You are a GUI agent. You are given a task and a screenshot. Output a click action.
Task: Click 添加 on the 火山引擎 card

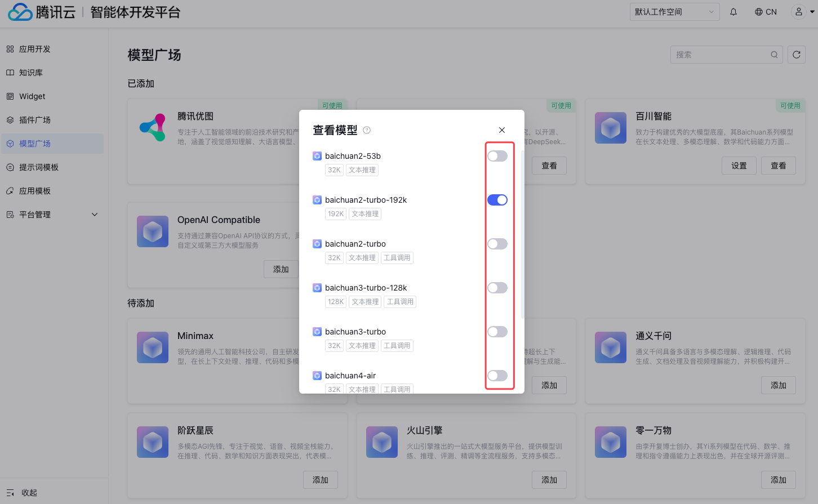coord(549,480)
